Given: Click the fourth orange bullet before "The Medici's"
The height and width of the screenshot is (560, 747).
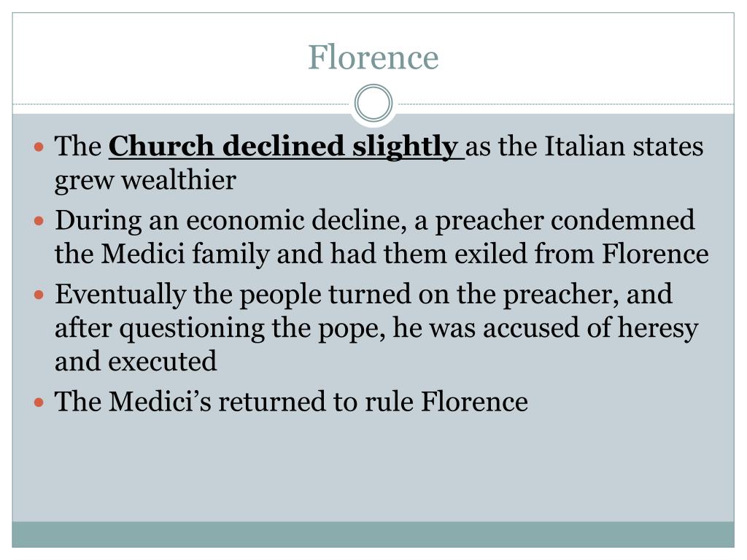Looking at the screenshot, I should [39, 402].
